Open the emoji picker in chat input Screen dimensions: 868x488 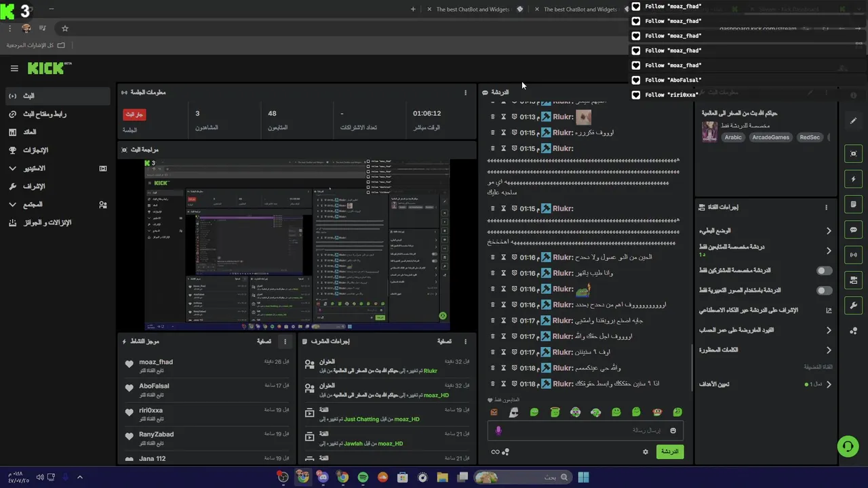coord(673,430)
